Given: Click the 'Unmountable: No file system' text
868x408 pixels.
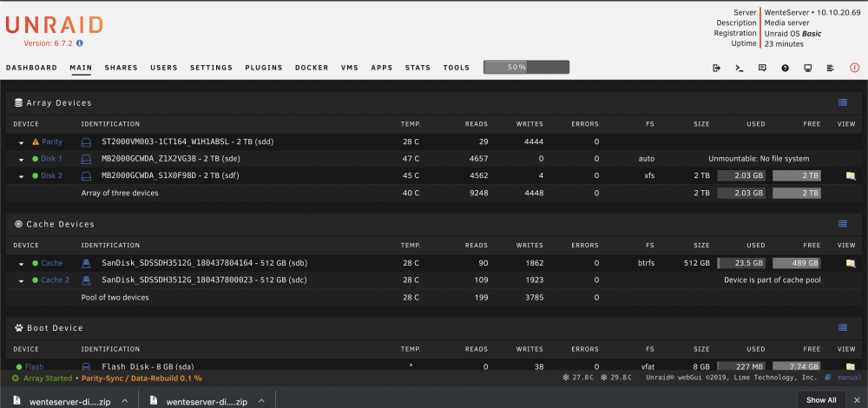Looking at the screenshot, I should pyautogui.click(x=759, y=159).
